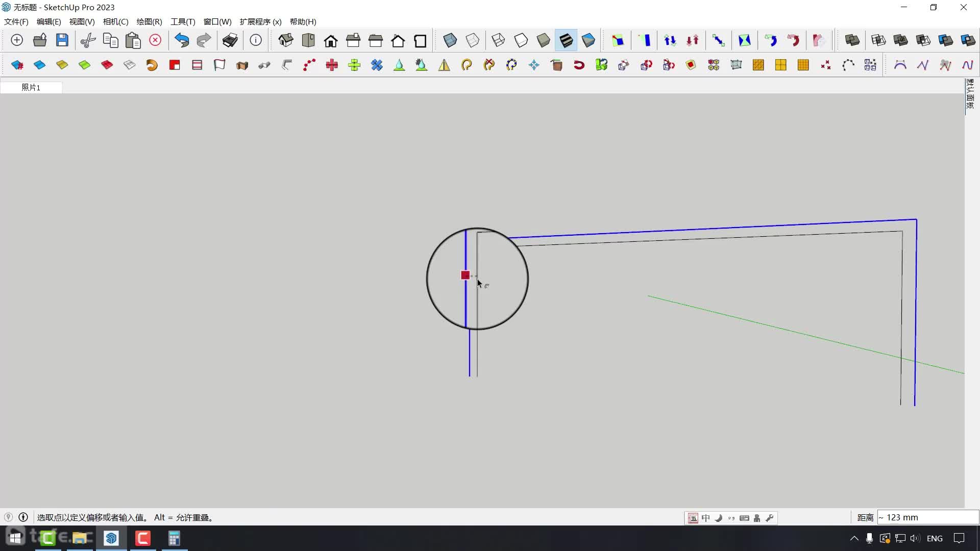
Task: Switch to Front view house icon
Action: 331,40
